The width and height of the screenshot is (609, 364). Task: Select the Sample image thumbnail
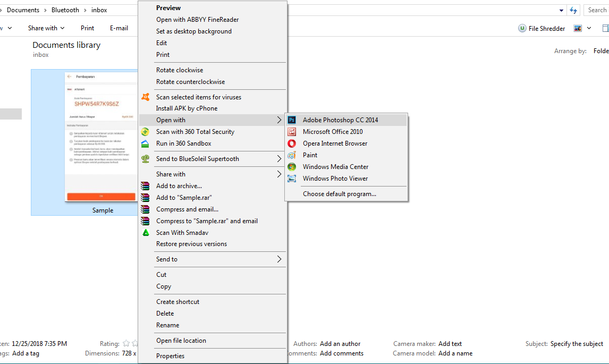(101, 137)
